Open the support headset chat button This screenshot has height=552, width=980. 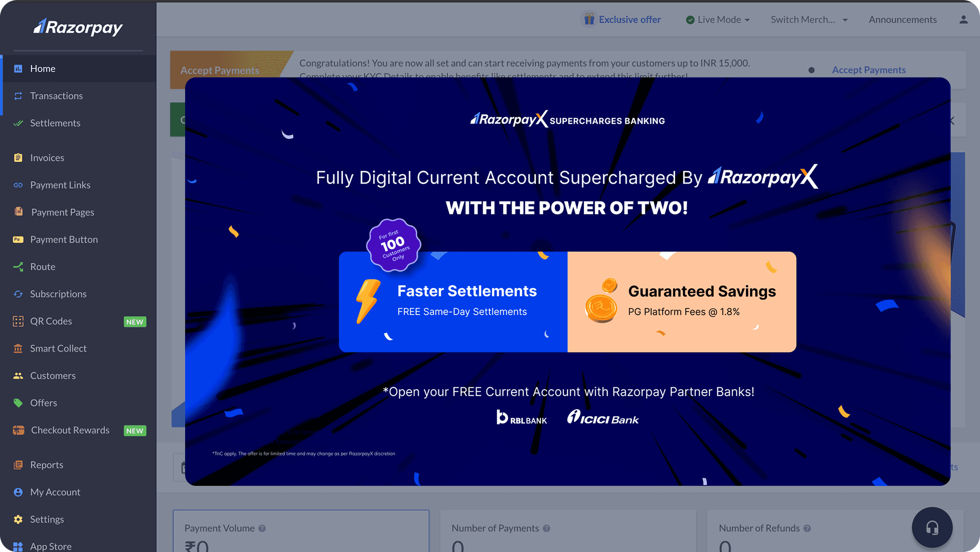coord(932,527)
